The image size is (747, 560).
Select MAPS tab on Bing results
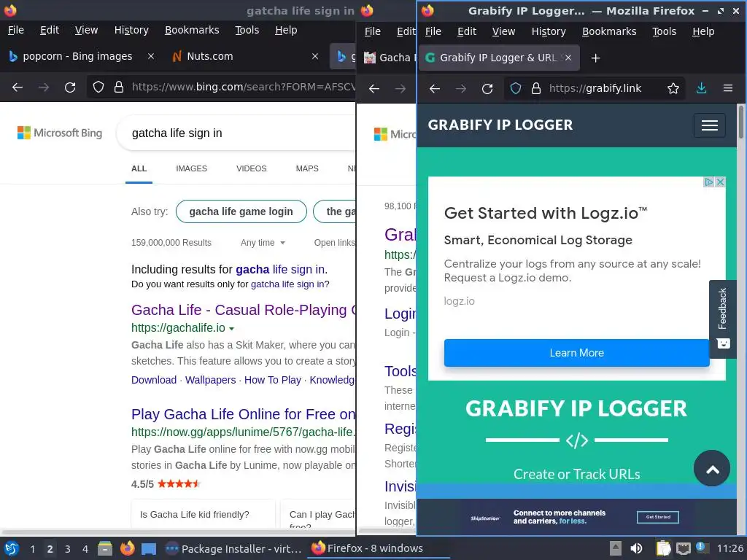(x=307, y=168)
